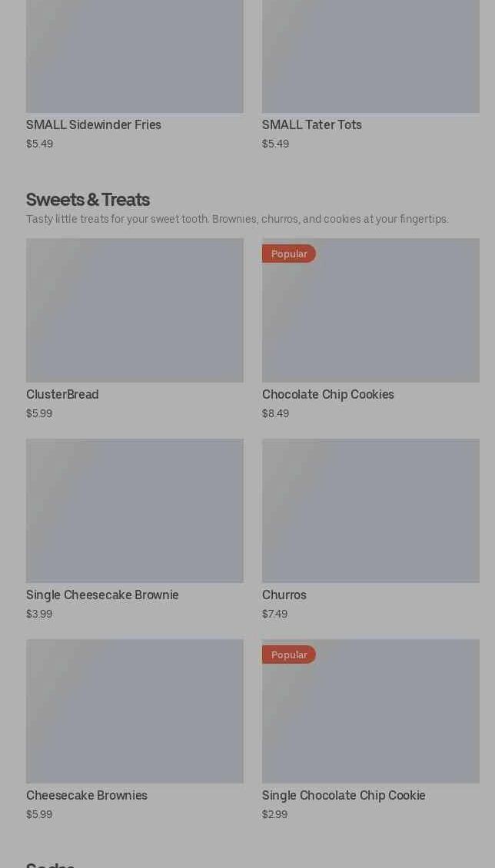Open the Churros item photo
The width and height of the screenshot is (495, 868).
pyautogui.click(x=370, y=511)
